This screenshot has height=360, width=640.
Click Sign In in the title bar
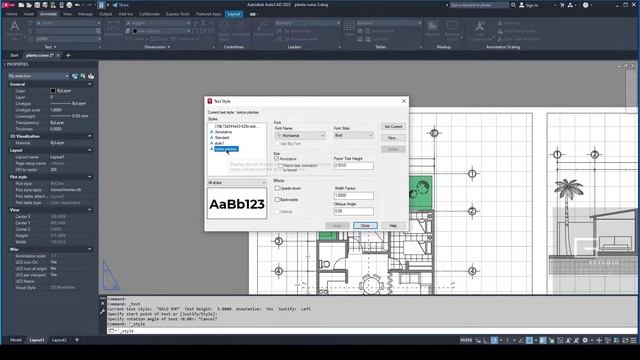(x=529, y=5)
